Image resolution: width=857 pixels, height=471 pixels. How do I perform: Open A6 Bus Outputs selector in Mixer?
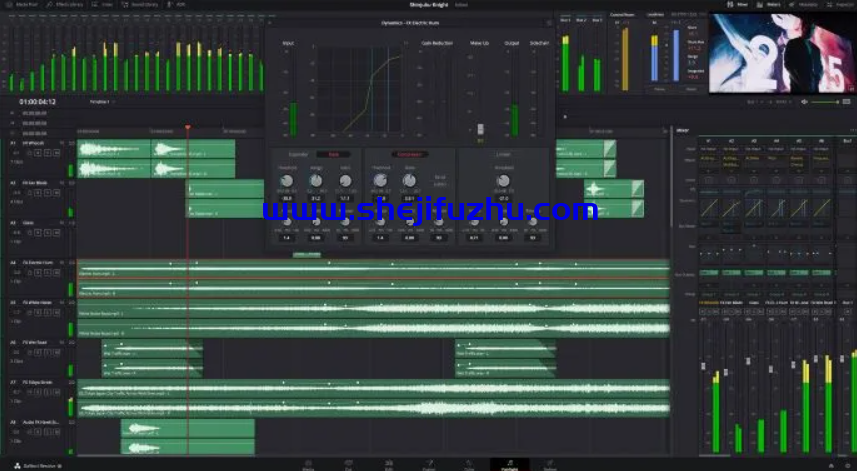click(x=821, y=273)
